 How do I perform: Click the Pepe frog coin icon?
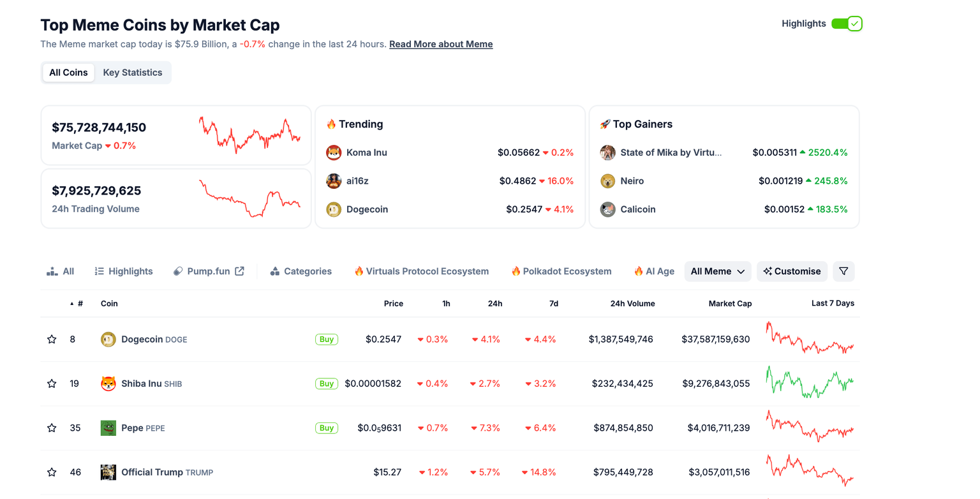click(x=108, y=428)
